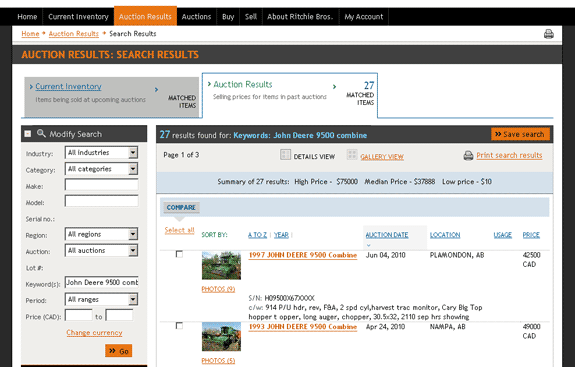This screenshot has width=575, height=367.
Task: Tick the checkbox for the 1997 John Deere 9500
Action: 179,254
